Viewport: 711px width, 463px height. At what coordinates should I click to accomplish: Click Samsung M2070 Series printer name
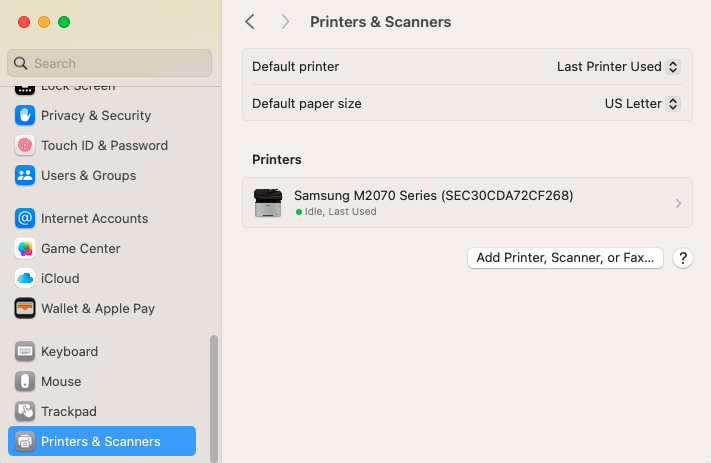[433, 195]
